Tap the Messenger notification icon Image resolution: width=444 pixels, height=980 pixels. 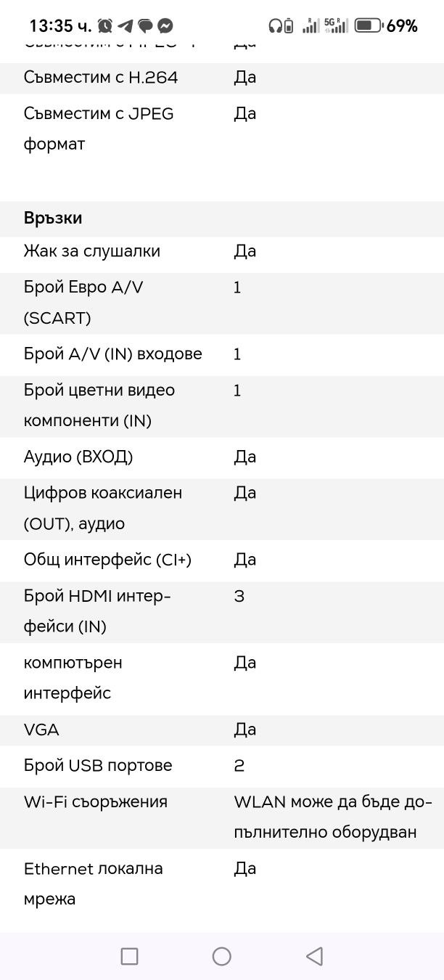(x=165, y=26)
